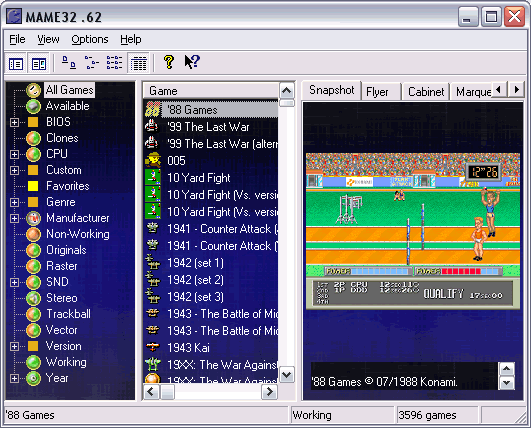Screen dimensions: 531x428
Task: Switch to the Snapshot tab
Action: click(332, 90)
